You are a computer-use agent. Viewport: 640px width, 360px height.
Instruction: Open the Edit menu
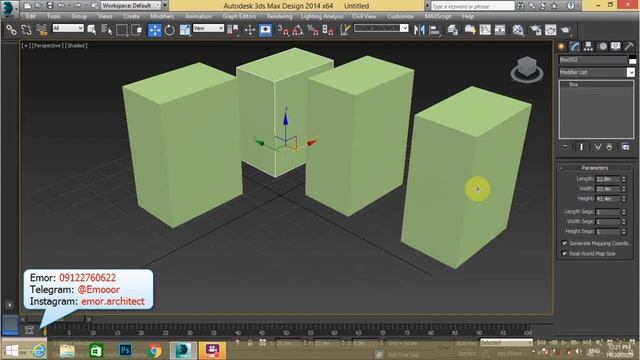pyautogui.click(x=31, y=16)
